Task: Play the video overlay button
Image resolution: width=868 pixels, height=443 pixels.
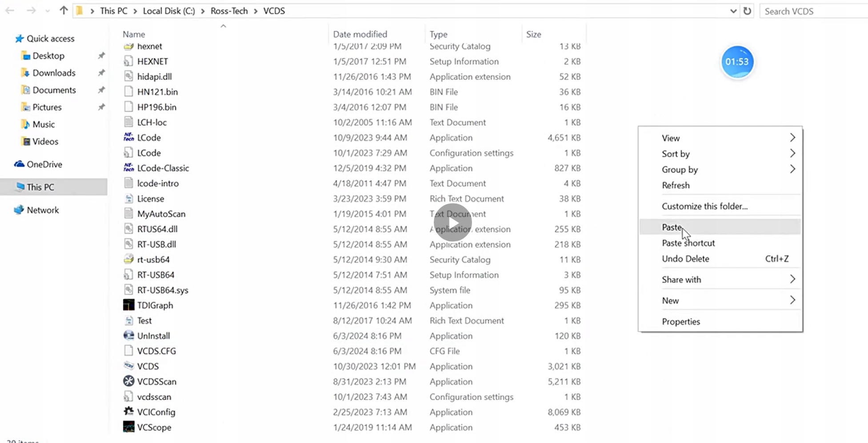Action: coord(452,222)
